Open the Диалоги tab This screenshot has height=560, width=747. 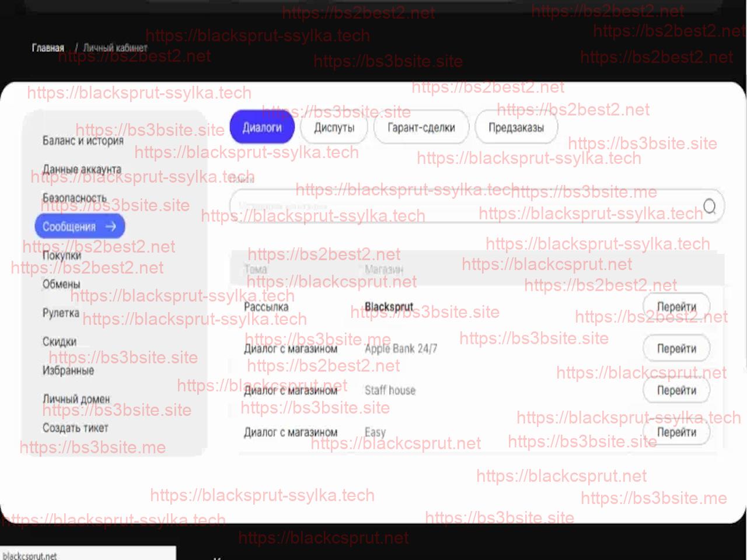(262, 127)
